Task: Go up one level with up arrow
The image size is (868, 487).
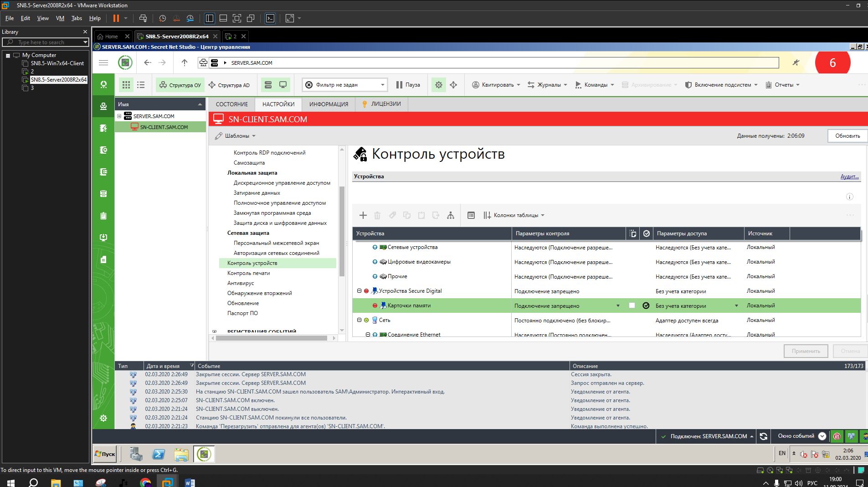Action: (185, 63)
